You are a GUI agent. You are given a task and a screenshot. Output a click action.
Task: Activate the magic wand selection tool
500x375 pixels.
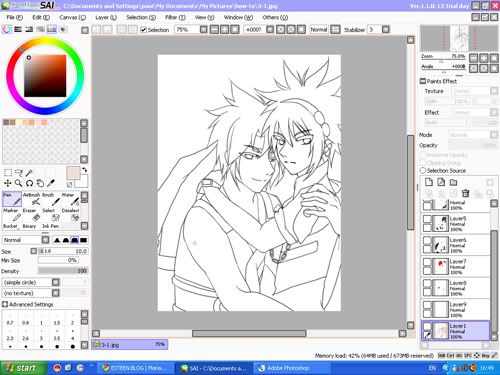coord(29,172)
